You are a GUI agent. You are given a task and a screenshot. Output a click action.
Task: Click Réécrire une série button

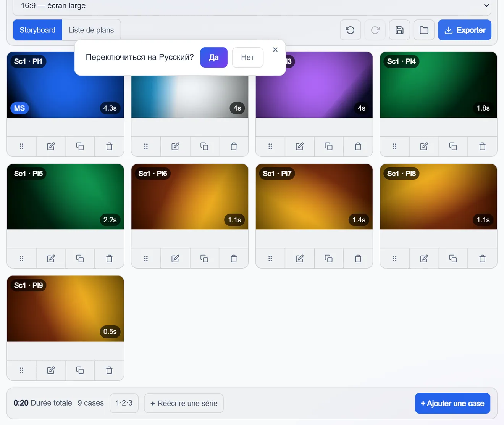tap(184, 403)
